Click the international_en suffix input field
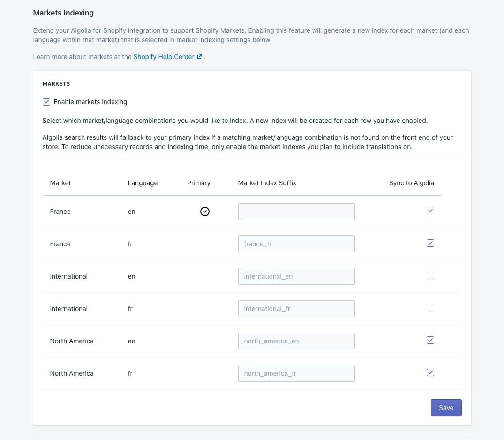504x440 pixels. pos(296,276)
